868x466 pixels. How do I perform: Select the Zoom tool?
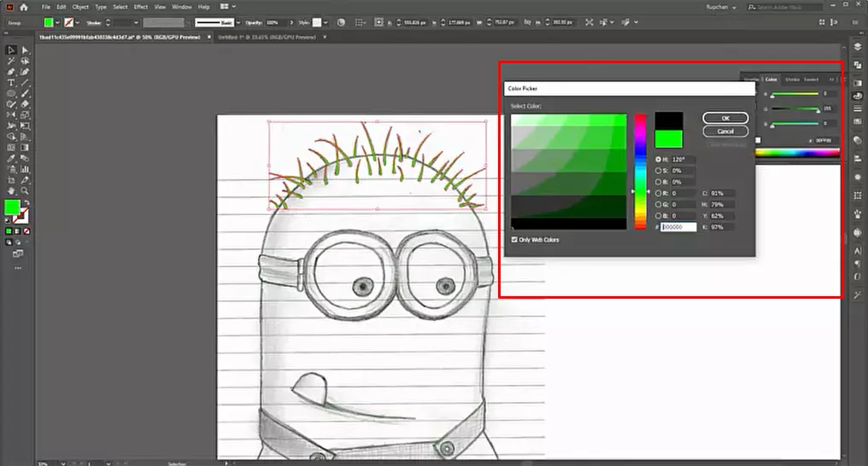(x=25, y=190)
